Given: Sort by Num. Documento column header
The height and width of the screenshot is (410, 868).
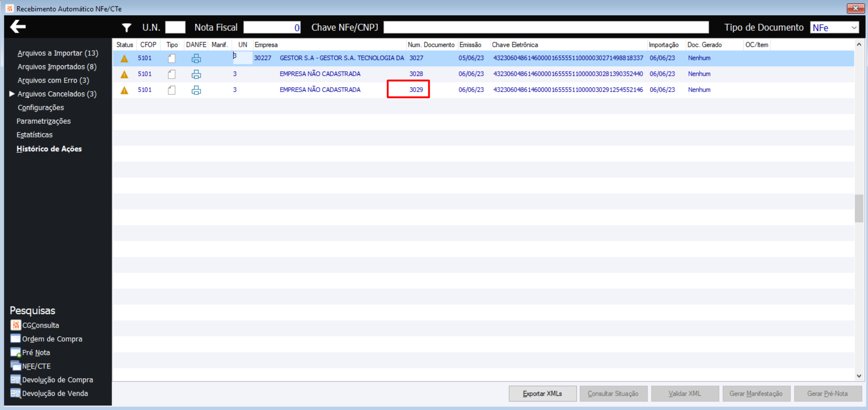Looking at the screenshot, I should (431, 44).
